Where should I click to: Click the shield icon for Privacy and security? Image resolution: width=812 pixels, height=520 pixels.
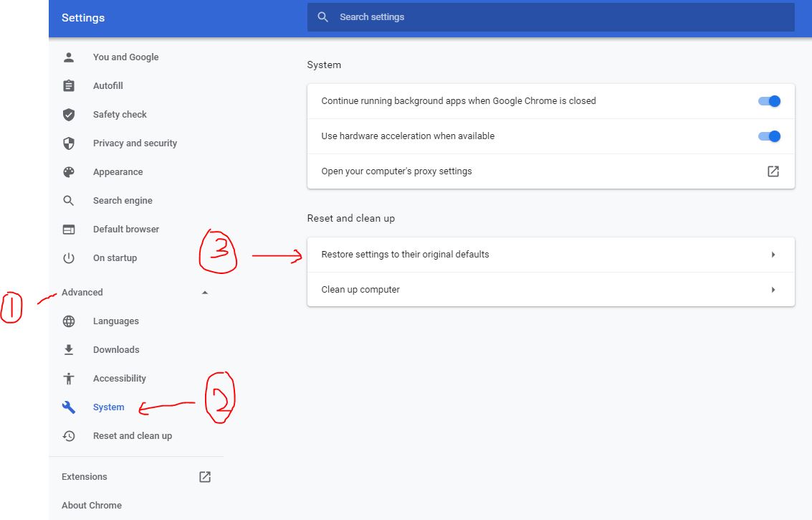coord(68,143)
